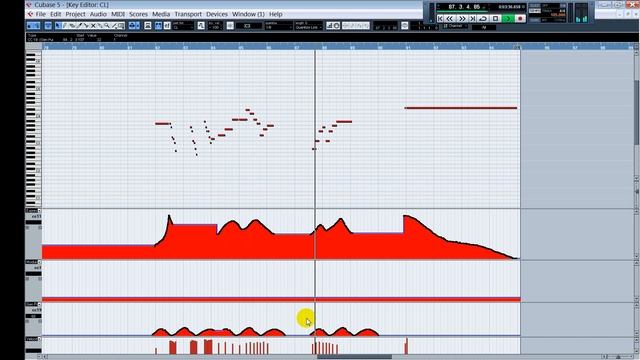Open the currently edited part dropdown

[x=183, y=26]
